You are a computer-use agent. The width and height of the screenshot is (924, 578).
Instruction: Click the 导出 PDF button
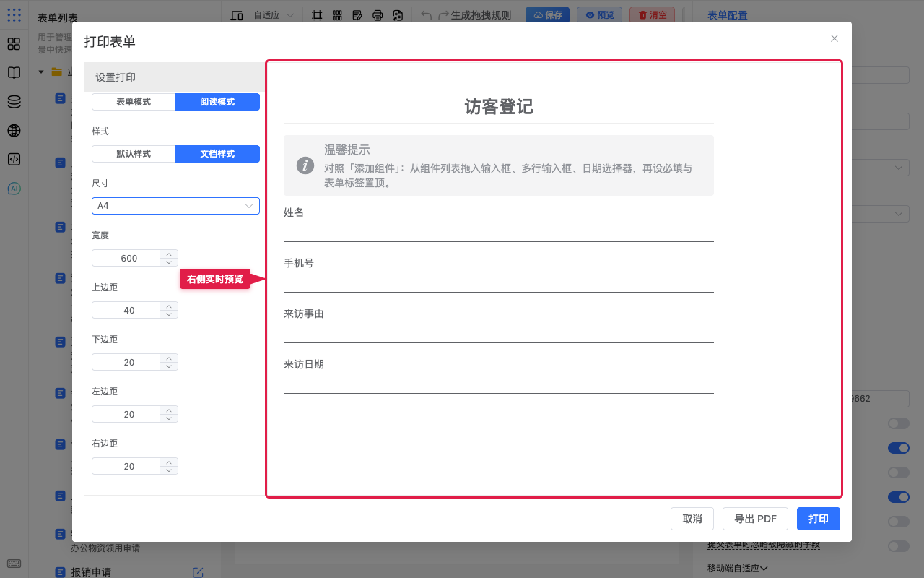(755, 519)
